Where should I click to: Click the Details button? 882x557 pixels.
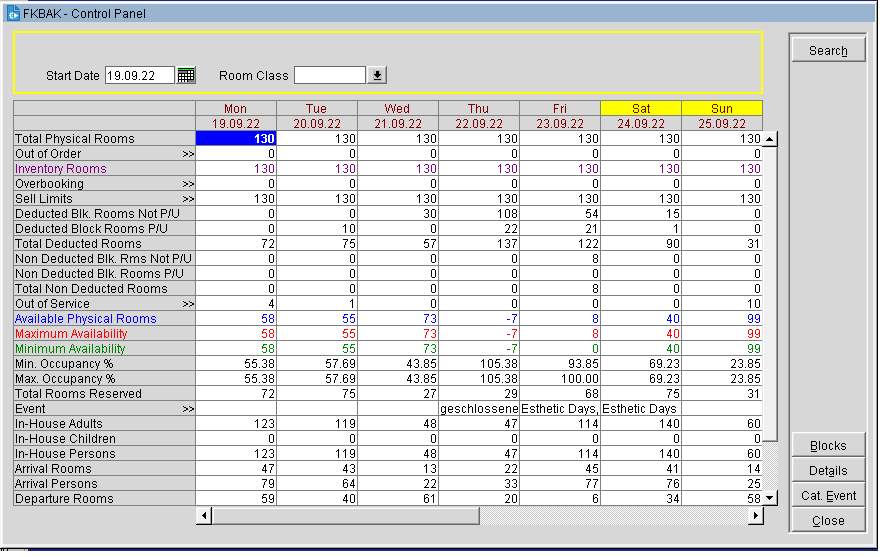827,471
